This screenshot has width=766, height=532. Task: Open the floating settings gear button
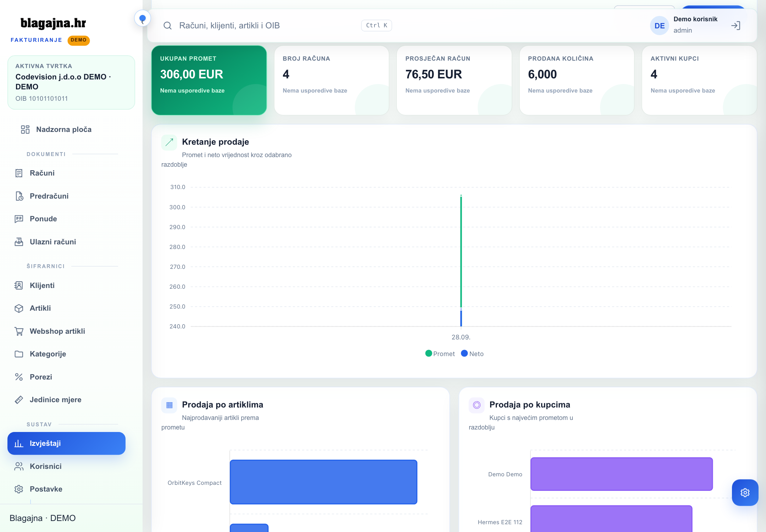pyautogui.click(x=745, y=492)
